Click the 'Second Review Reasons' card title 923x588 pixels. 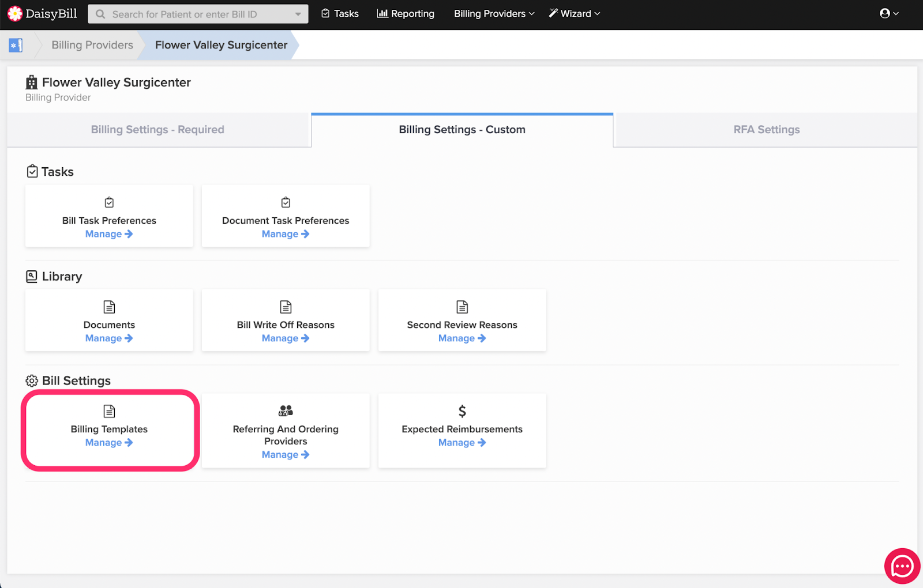click(x=462, y=325)
